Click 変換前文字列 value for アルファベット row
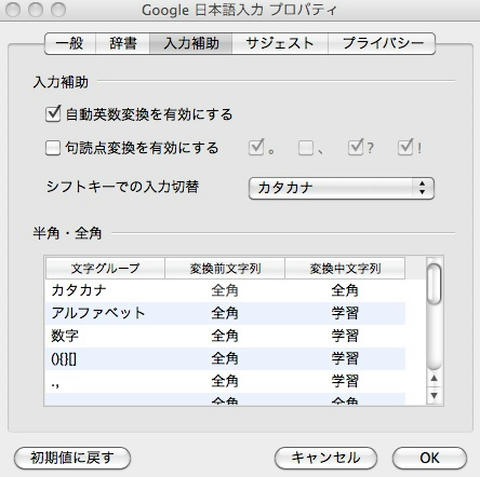Screen dimensions: 480x477 pyautogui.click(x=225, y=313)
